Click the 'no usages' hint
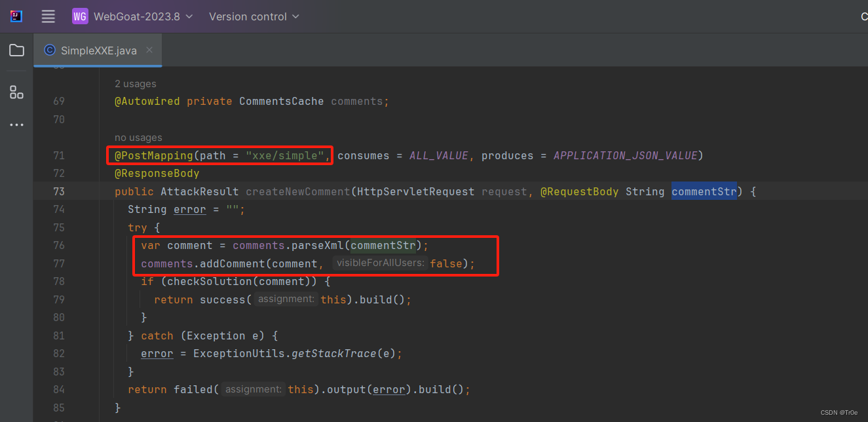Viewport: 868px width, 422px height. [138, 138]
